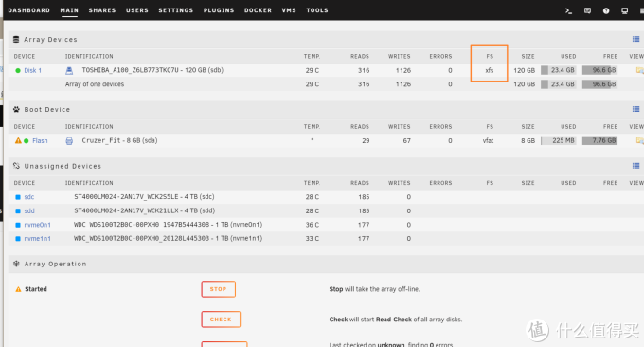The width and height of the screenshot is (644, 347).
Task: Click Disk 1 used space bar 23.4 GB
Action: (x=558, y=71)
